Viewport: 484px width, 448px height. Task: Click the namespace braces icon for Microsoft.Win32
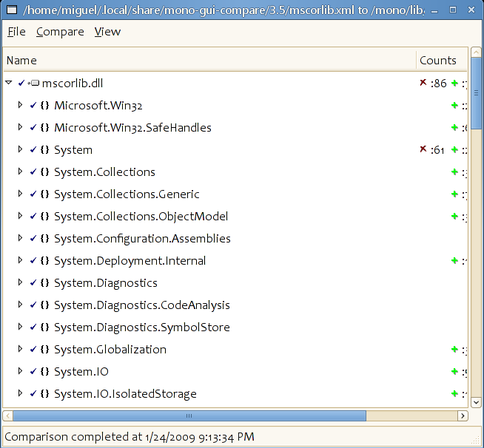pos(44,105)
